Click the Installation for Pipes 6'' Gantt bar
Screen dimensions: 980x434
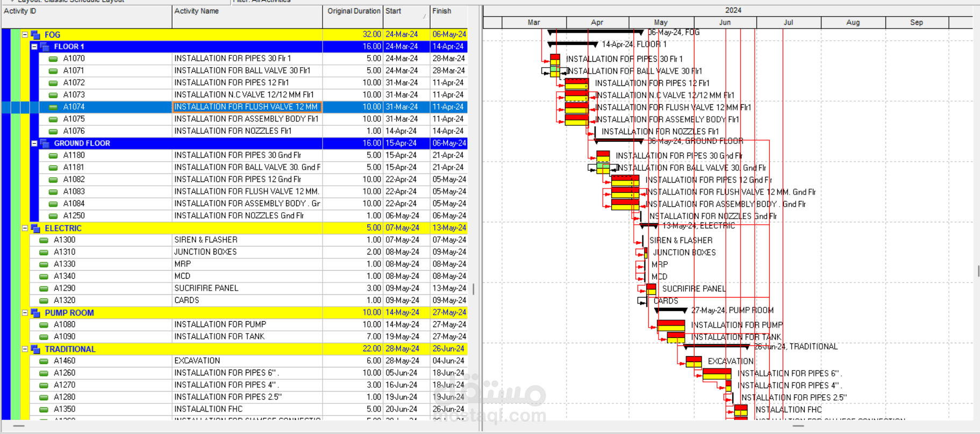point(717,374)
